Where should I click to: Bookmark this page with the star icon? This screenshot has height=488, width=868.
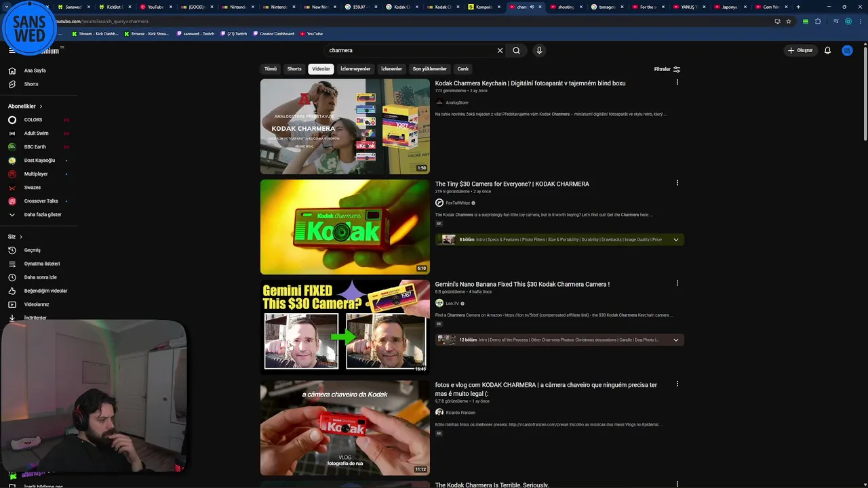pos(789,21)
